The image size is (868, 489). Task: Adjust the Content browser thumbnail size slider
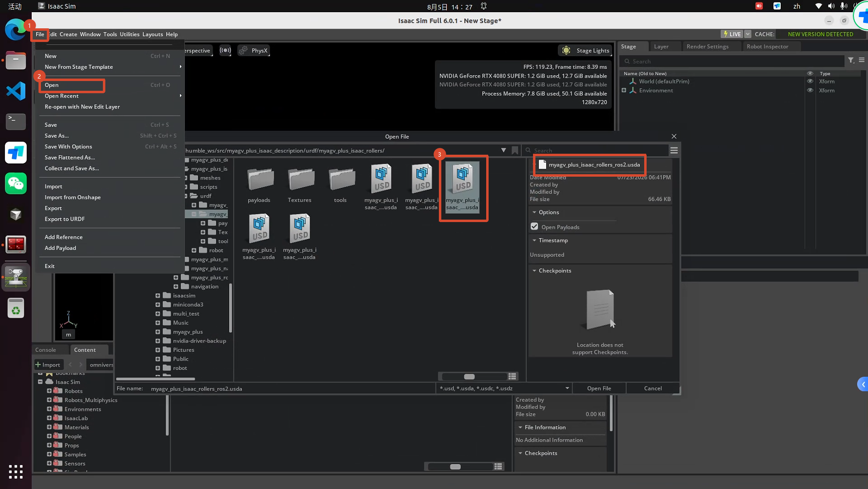[455, 467]
